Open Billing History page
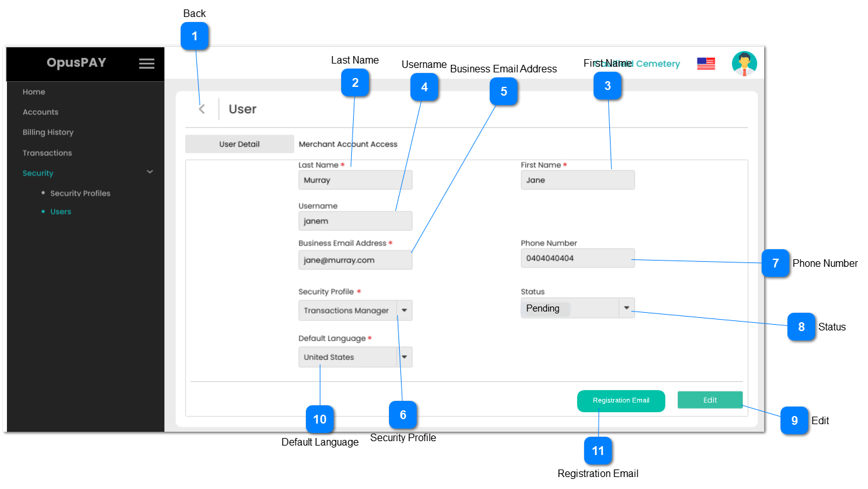868x489 pixels. 48,132
